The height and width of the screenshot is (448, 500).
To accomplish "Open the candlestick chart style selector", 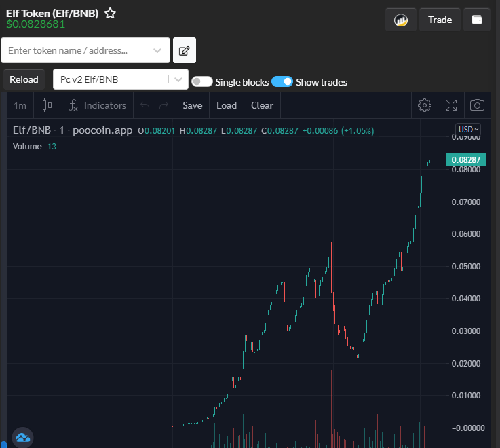I will [x=47, y=105].
